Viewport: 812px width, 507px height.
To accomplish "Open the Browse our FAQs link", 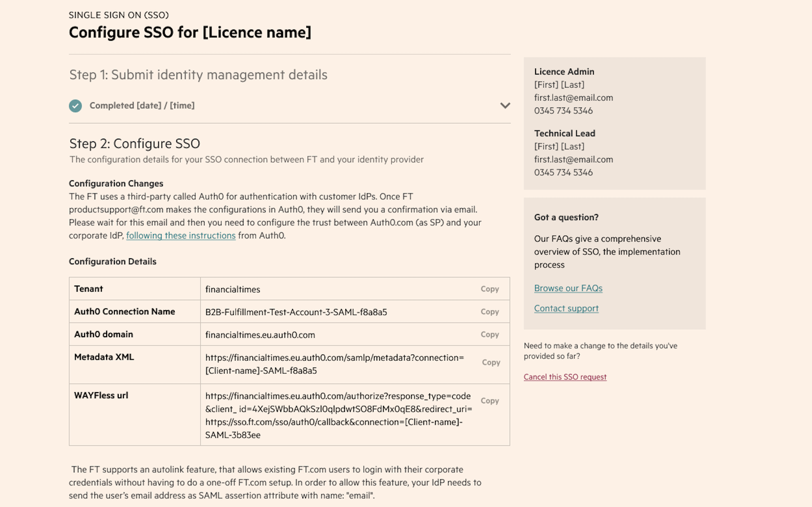I will tap(568, 288).
